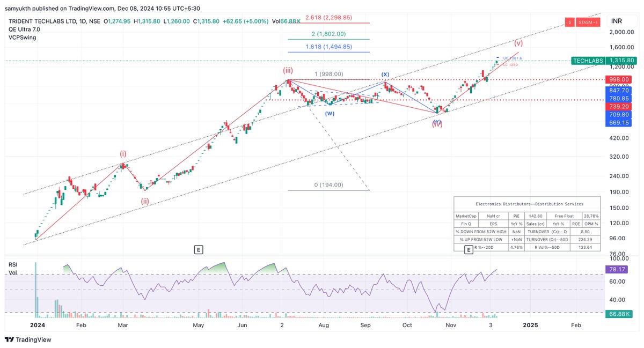644x348 pixels.
Task: Click the blue (X) wave label
Action: click(385, 74)
